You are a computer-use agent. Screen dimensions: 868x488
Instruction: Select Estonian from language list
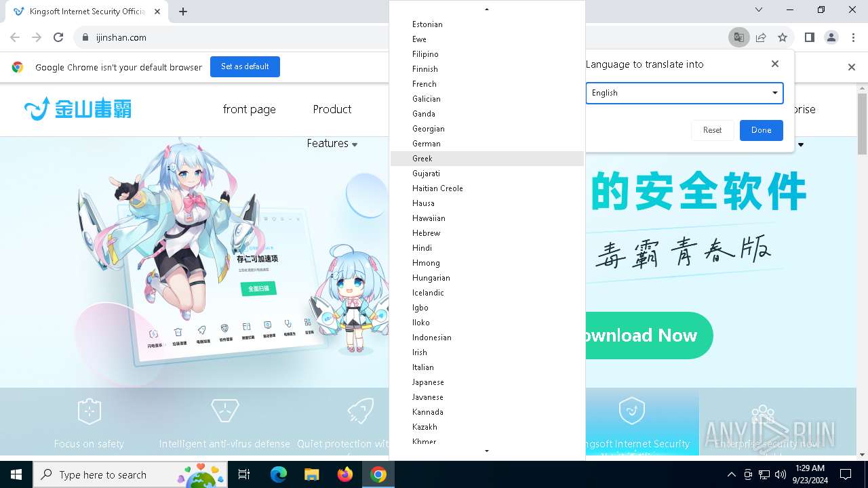click(487, 24)
